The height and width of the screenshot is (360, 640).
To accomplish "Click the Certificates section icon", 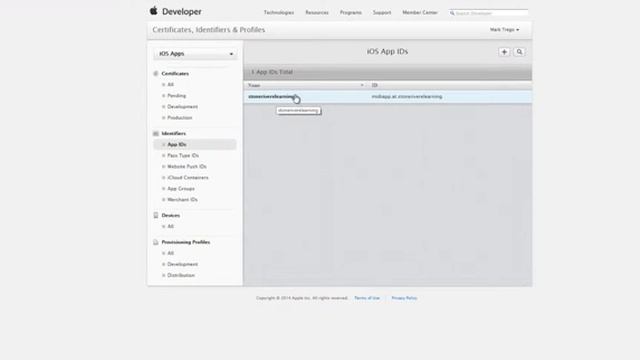I will pos(156,73).
